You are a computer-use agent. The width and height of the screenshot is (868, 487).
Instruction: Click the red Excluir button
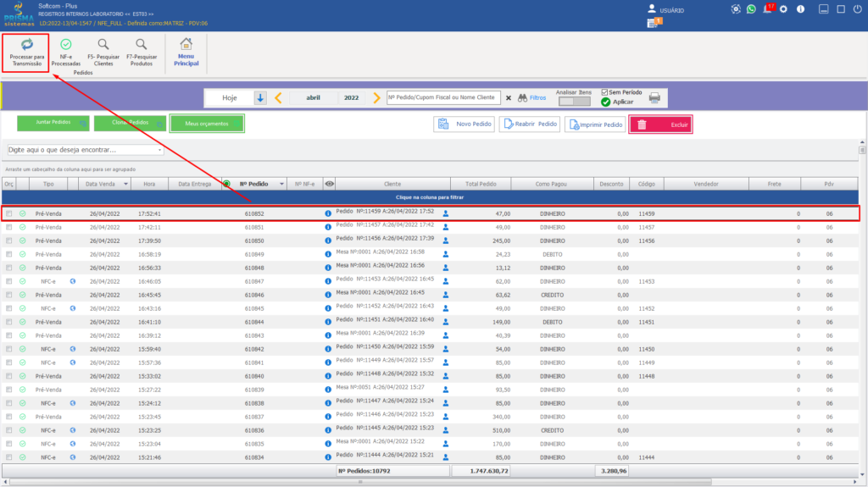coord(660,125)
